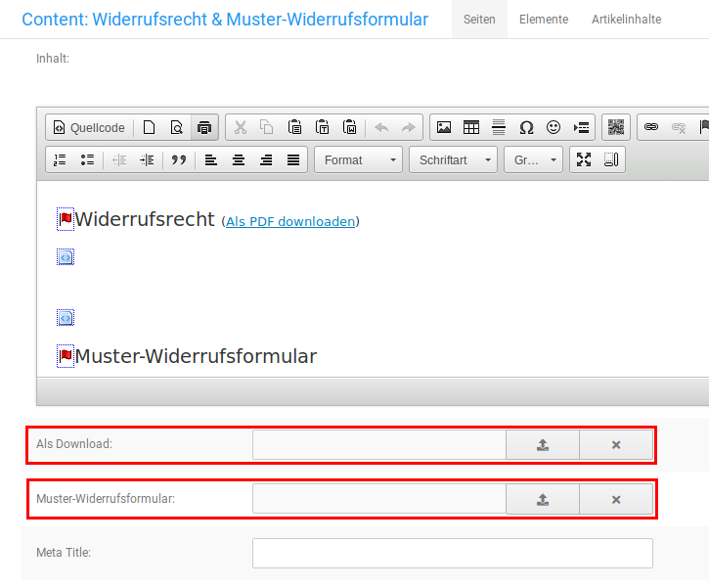Open the smiley emoticon picker
The image size is (709, 588).
click(x=554, y=127)
